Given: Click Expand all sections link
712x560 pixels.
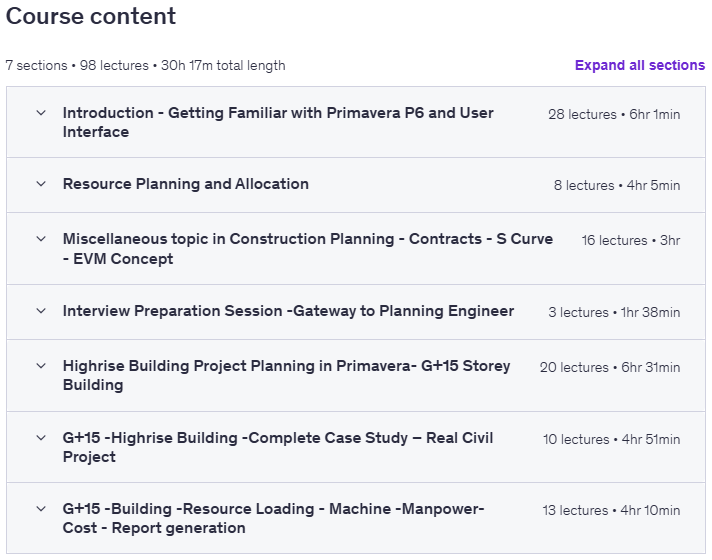Looking at the screenshot, I should click(640, 65).
